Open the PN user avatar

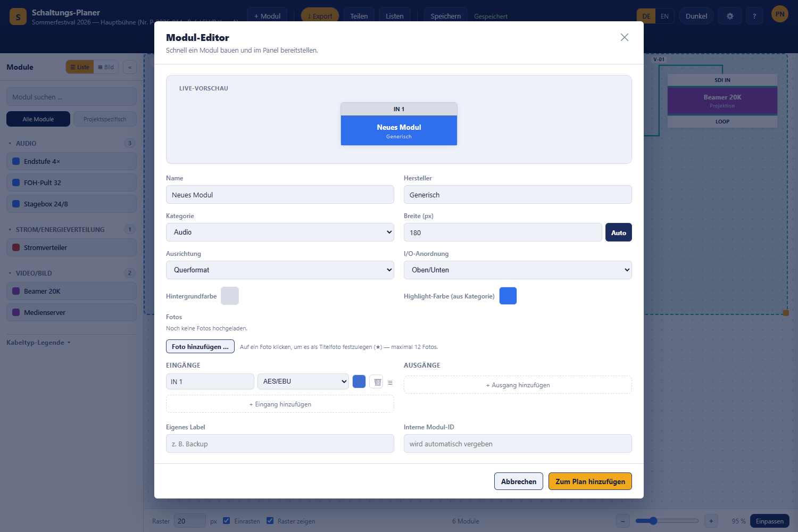tap(780, 14)
